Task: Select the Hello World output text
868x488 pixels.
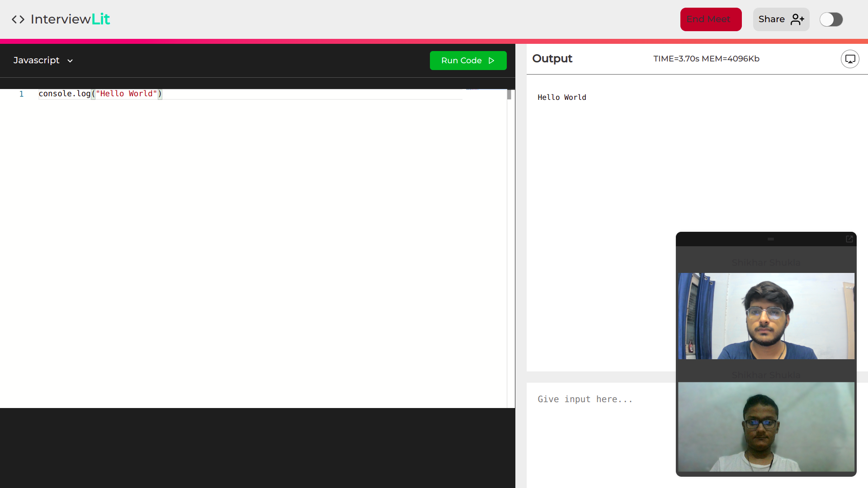Action: pyautogui.click(x=561, y=97)
